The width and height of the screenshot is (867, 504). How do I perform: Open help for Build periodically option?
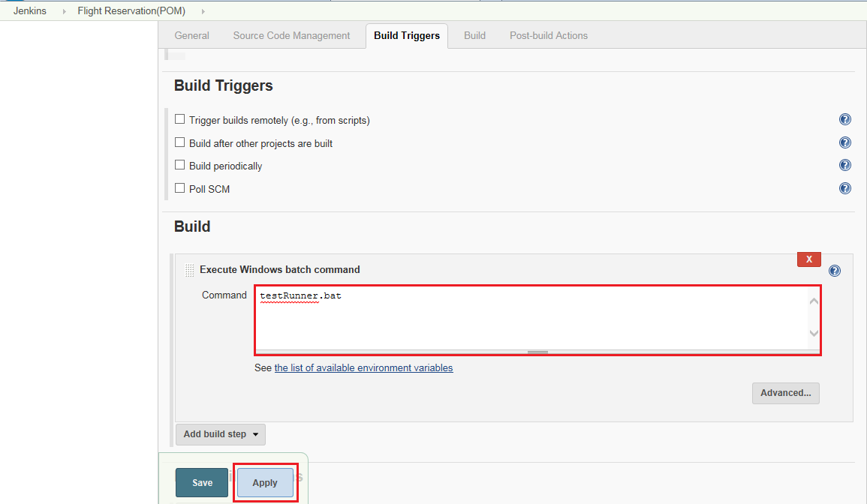(845, 165)
